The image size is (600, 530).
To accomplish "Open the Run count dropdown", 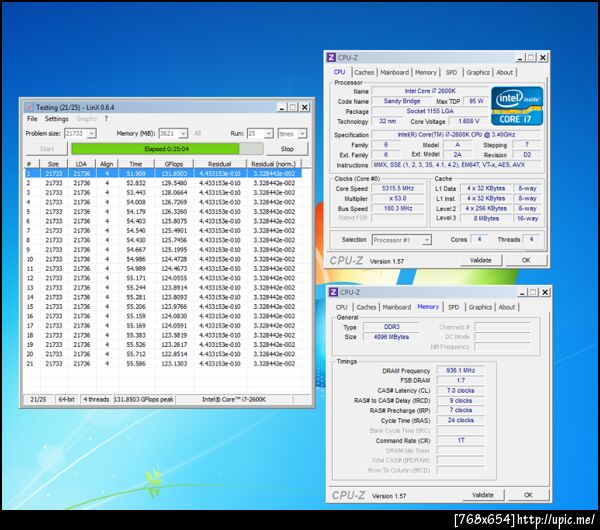I will [x=269, y=134].
